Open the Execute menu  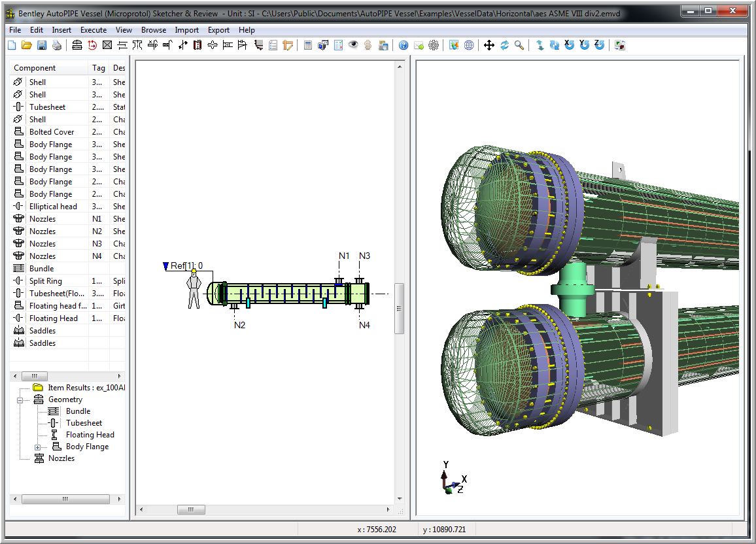pos(94,30)
